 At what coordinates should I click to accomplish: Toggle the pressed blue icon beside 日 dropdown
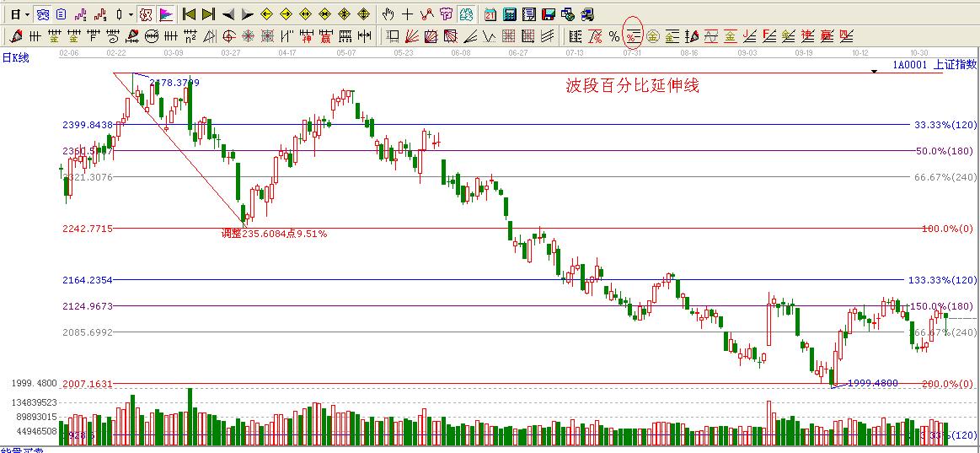coord(42,14)
